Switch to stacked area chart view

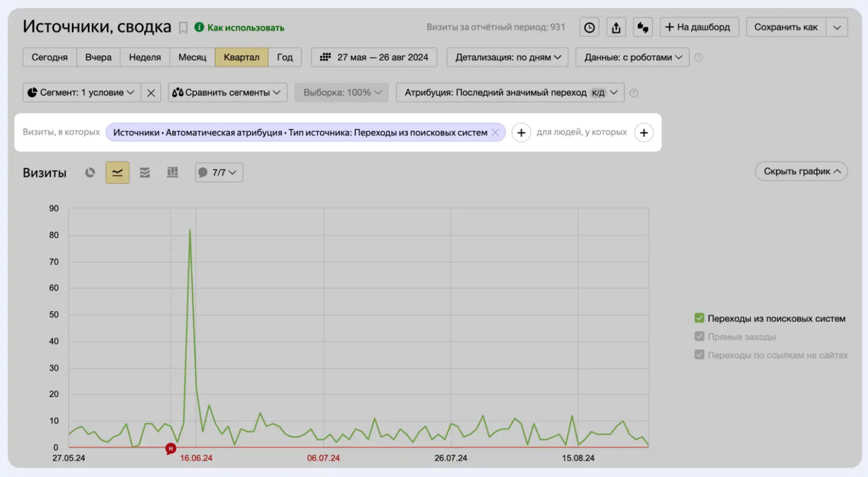coord(145,172)
